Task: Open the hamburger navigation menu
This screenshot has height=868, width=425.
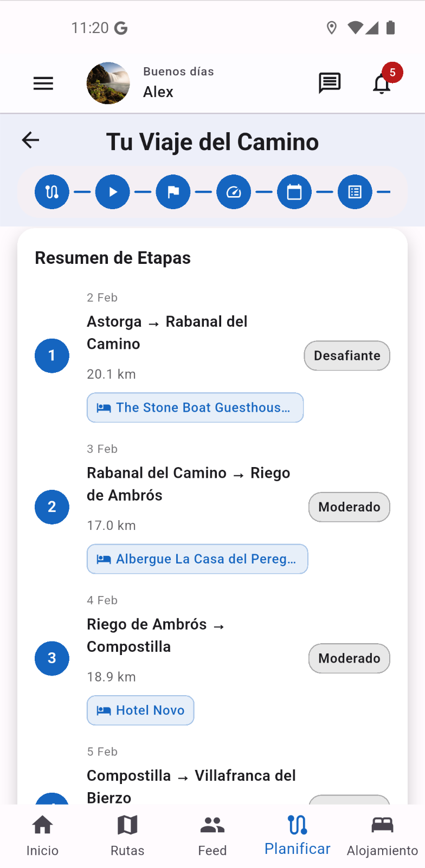Action: coord(43,83)
